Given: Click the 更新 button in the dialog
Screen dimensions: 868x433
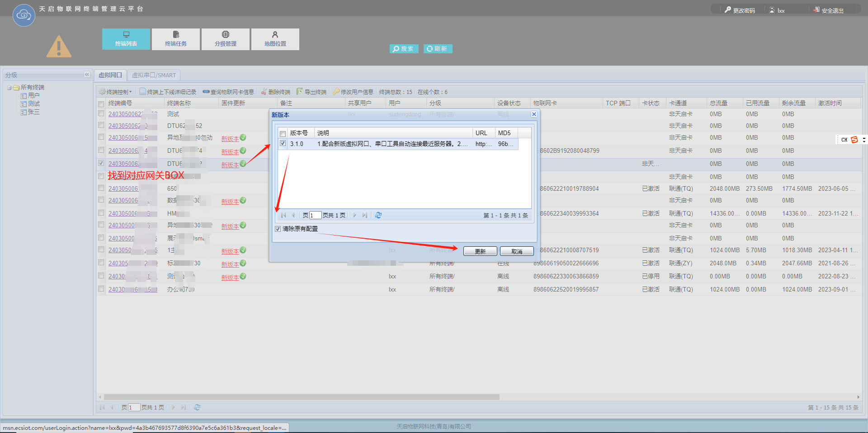Looking at the screenshot, I should (480, 251).
